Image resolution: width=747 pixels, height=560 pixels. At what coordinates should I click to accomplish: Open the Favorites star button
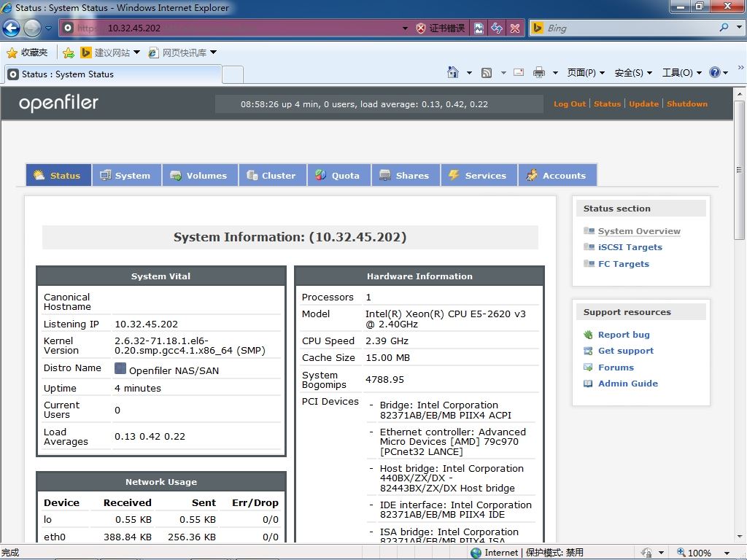pos(28,52)
